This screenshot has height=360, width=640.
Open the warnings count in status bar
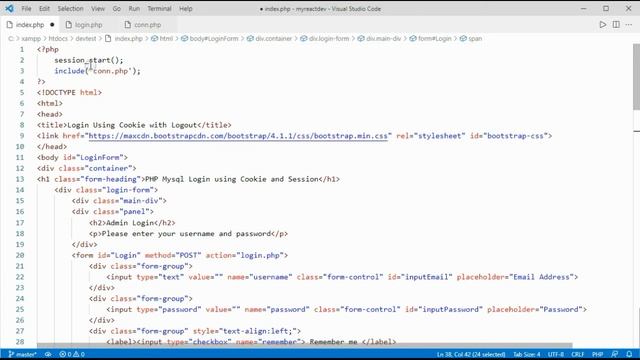[79, 354]
